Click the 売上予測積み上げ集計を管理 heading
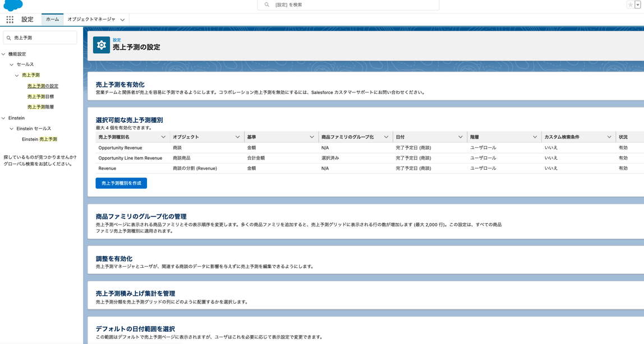This screenshot has height=344, width=644. (x=136, y=294)
